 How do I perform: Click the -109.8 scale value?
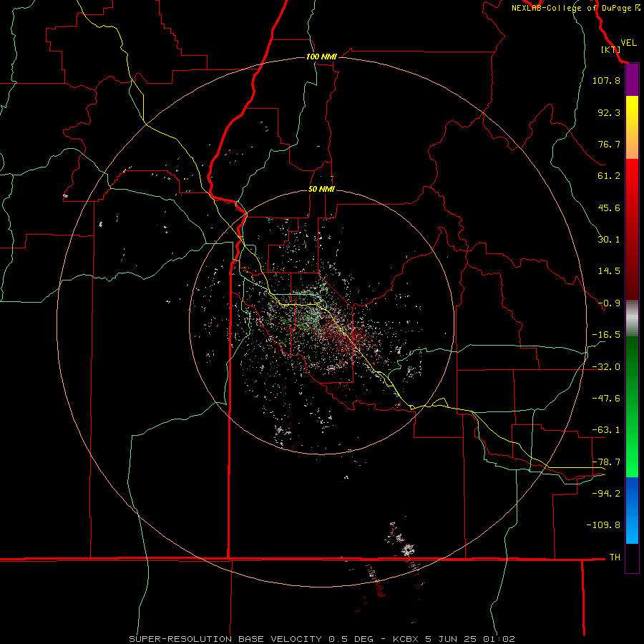603,525
